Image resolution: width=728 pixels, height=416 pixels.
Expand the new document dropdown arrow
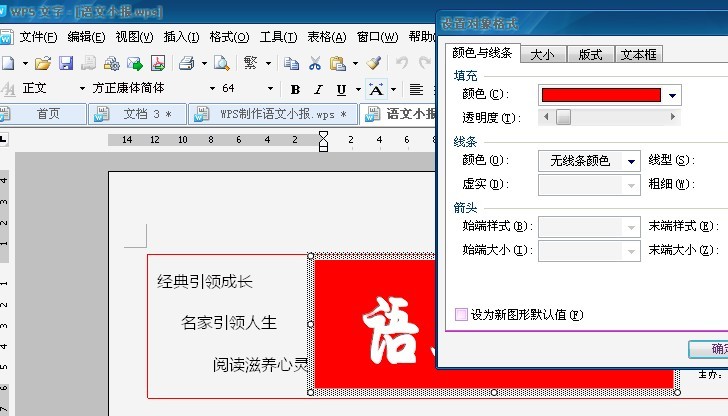[x=25, y=63]
